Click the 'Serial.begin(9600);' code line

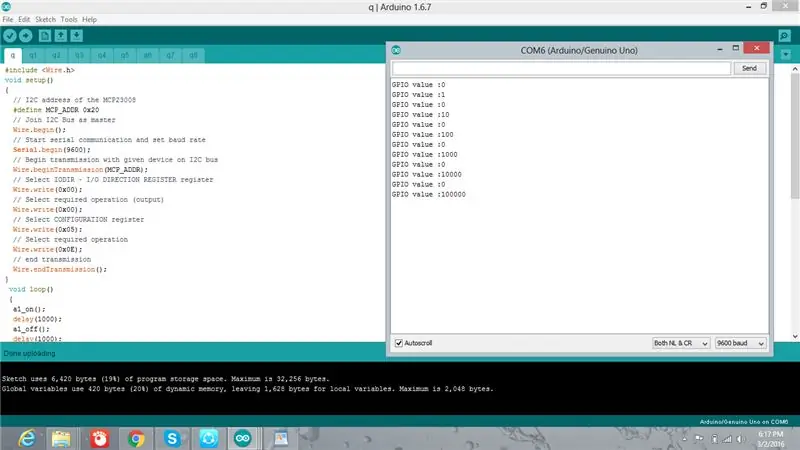[52, 149]
